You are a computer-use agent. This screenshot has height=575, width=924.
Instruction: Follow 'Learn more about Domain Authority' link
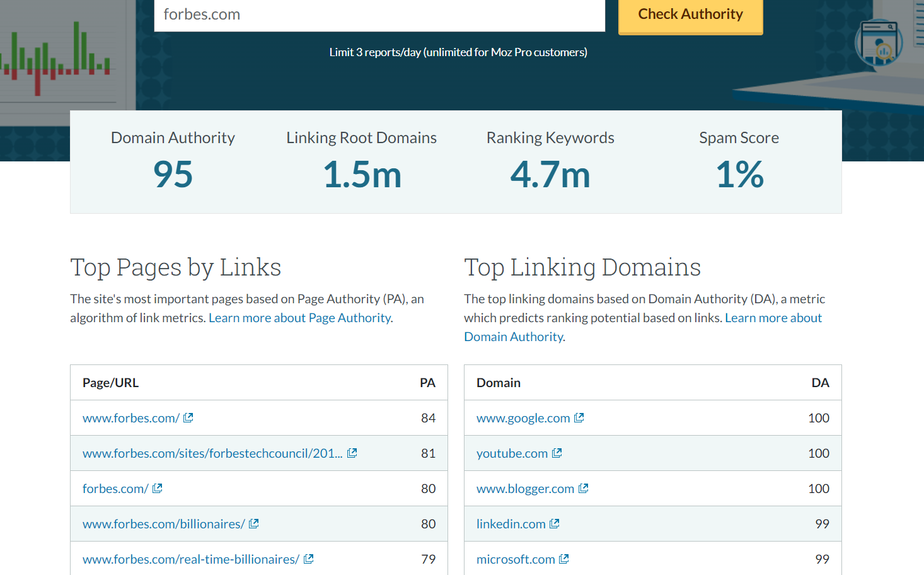click(773, 318)
